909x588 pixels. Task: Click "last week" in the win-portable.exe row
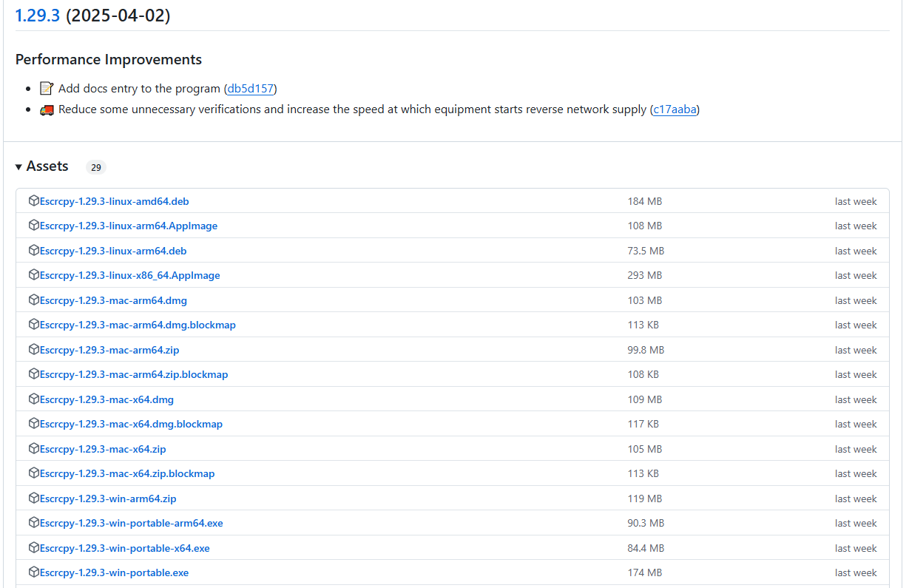tap(856, 572)
